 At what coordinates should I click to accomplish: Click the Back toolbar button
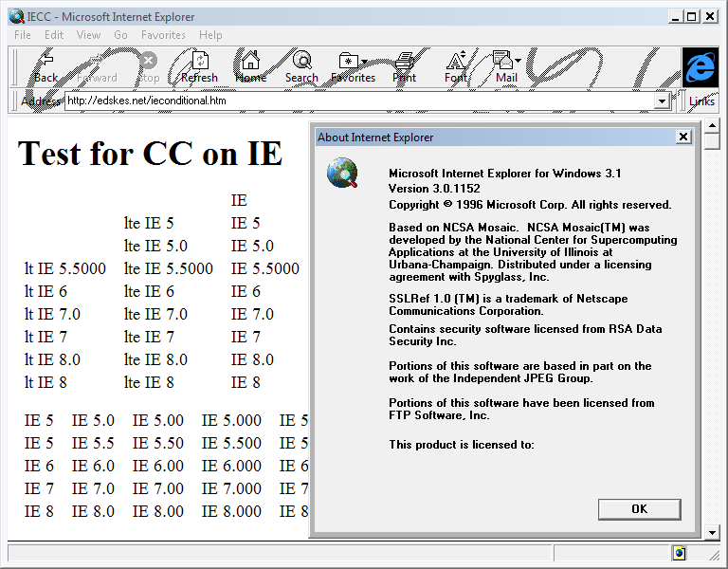tap(45, 66)
